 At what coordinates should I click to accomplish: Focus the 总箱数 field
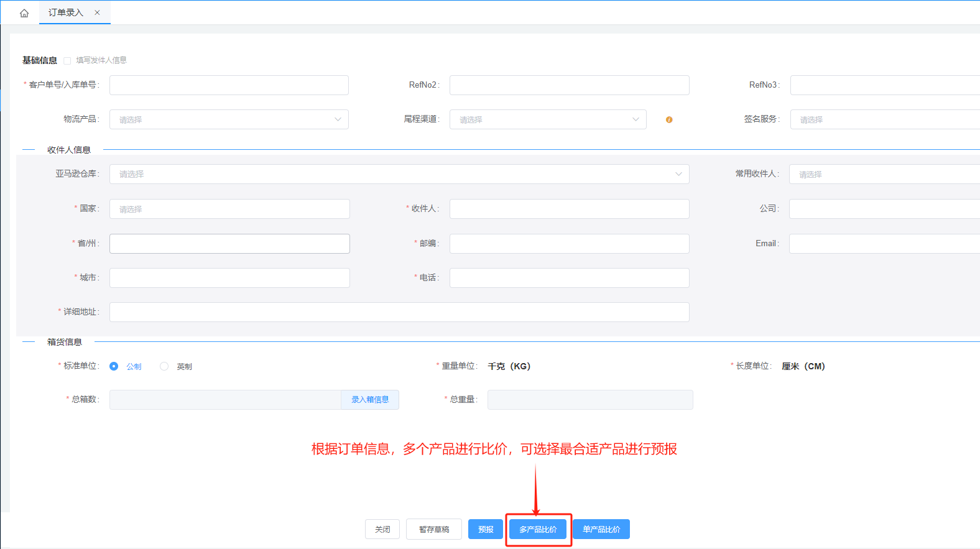point(225,400)
